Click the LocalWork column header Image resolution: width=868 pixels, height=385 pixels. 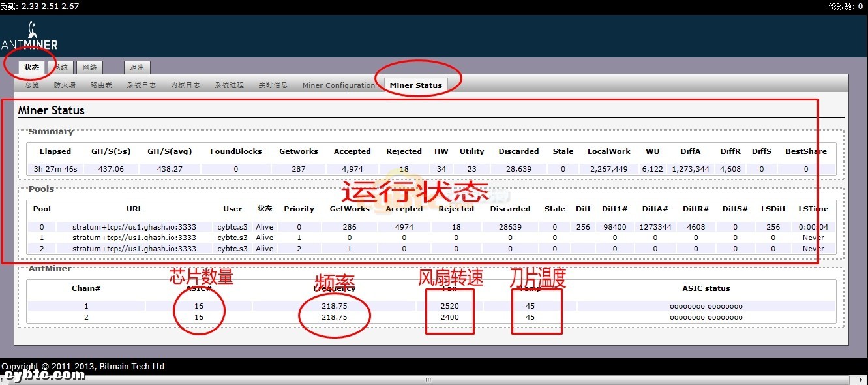tap(608, 151)
